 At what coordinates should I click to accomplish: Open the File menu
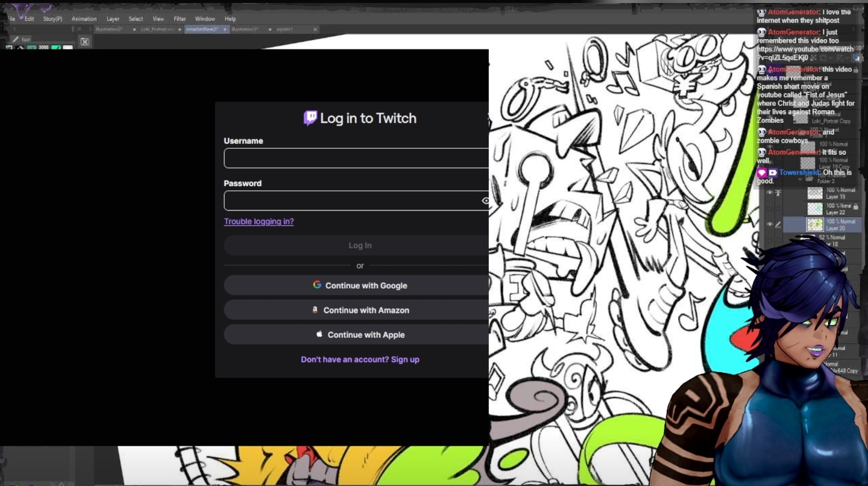11,19
